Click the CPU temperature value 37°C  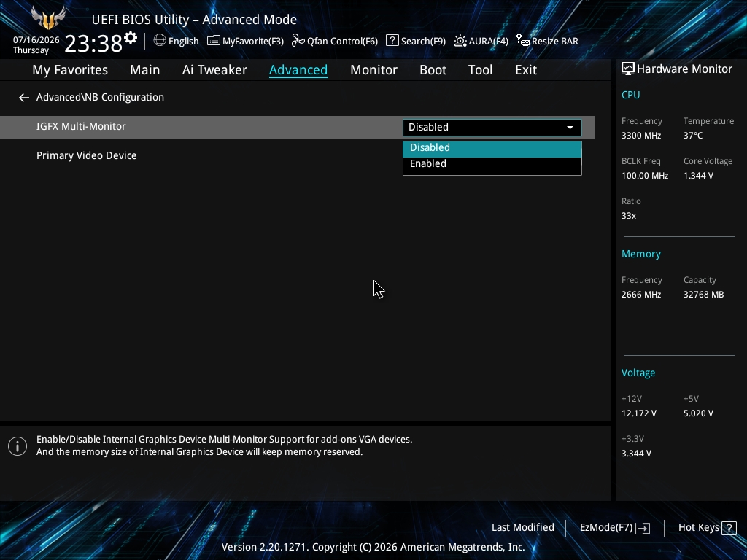[693, 136]
